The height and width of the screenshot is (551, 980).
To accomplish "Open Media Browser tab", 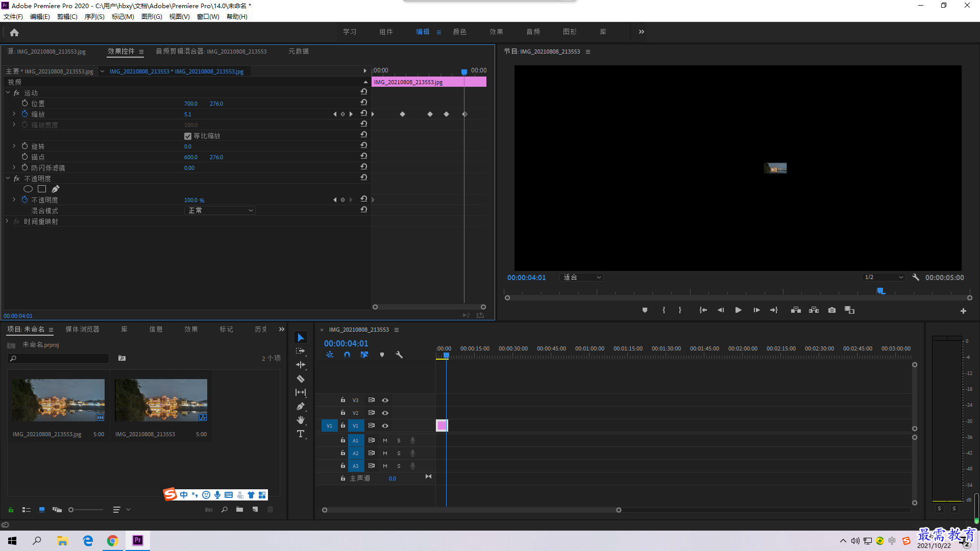I will (82, 329).
